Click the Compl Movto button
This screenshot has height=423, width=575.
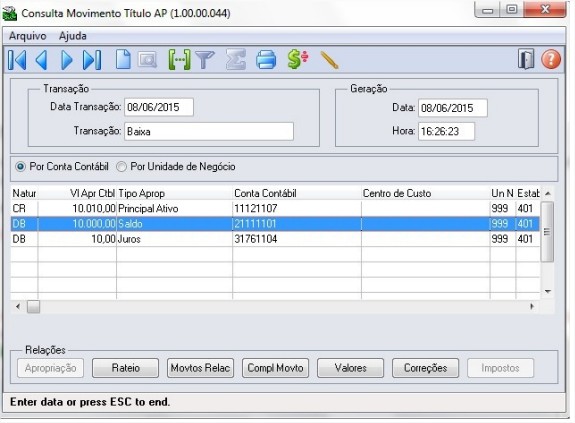point(275,368)
